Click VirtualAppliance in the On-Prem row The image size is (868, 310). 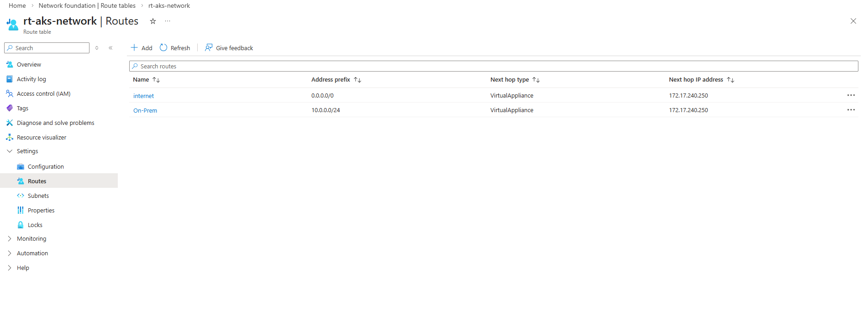click(512, 110)
